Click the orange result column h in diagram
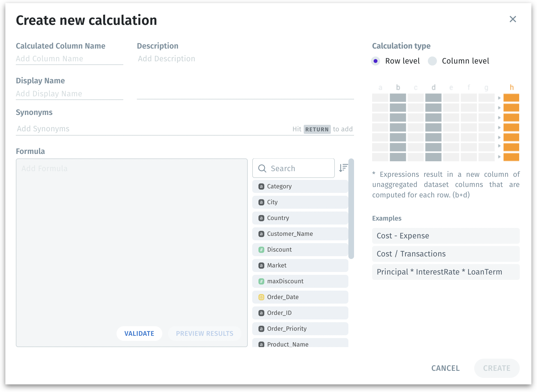537x392 pixels. click(511, 127)
